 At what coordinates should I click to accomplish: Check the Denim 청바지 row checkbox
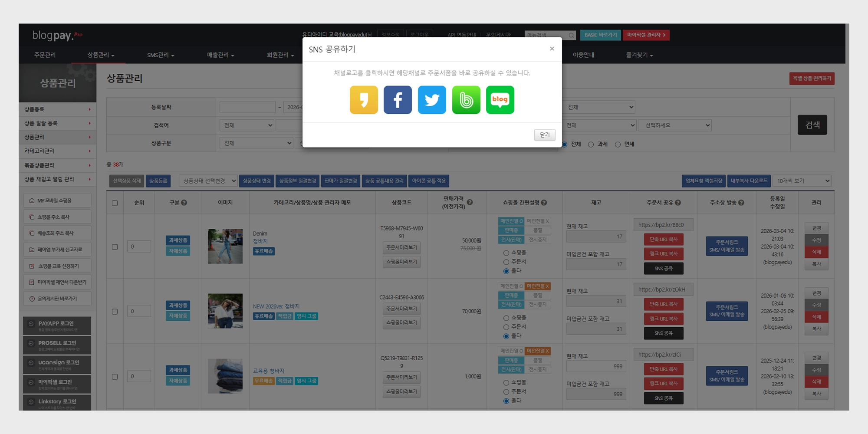pos(115,247)
